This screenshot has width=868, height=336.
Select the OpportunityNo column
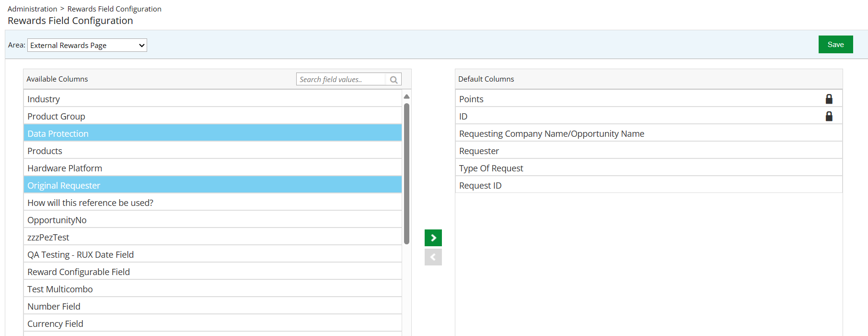pyautogui.click(x=213, y=219)
